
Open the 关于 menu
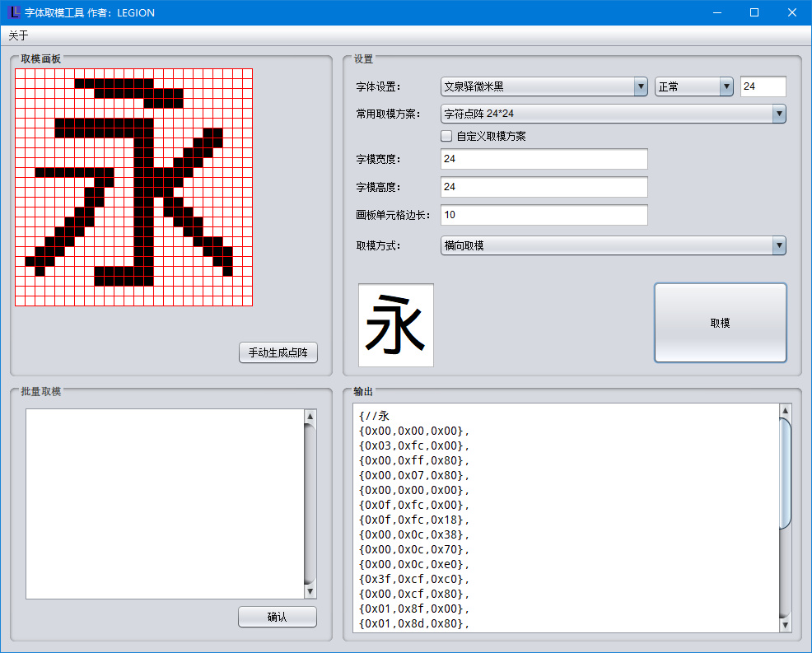(x=17, y=35)
